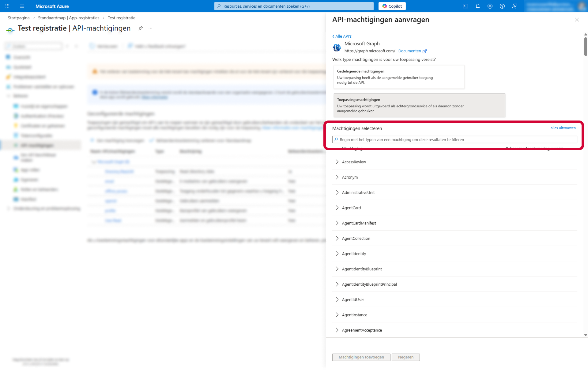Launch Cloud Shell from the top bar
This screenshot has width=588, height=375.
(x=466, y=6)
